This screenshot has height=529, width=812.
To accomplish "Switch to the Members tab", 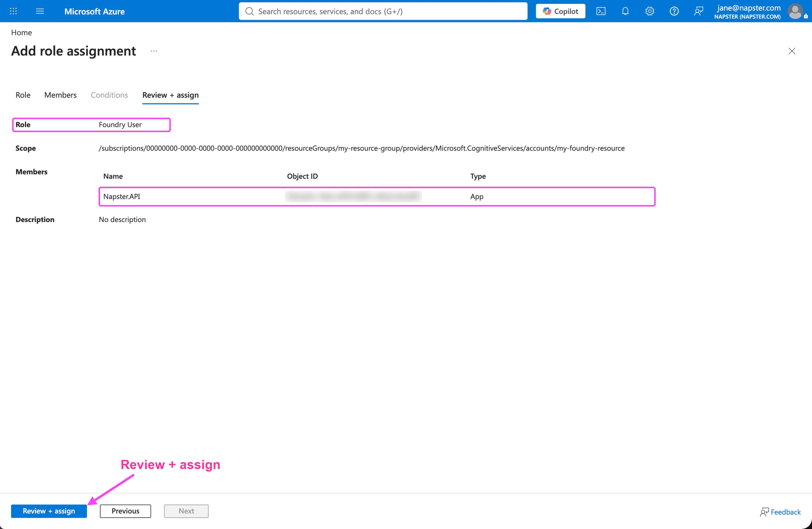I will click(60, 95).
